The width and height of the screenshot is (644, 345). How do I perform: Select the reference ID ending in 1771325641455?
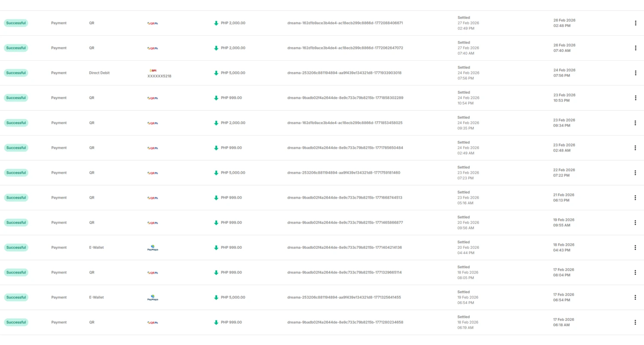(x=344, y=297)
